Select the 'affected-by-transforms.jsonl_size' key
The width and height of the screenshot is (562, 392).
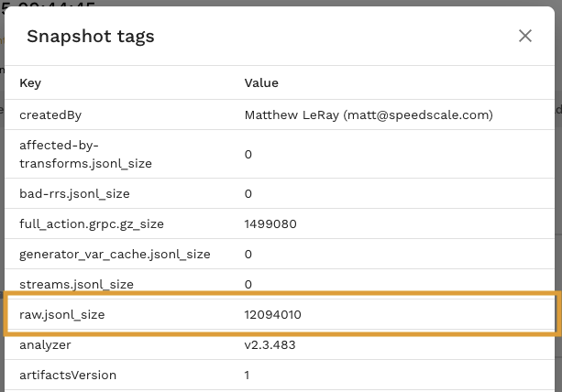click(85, 154)
